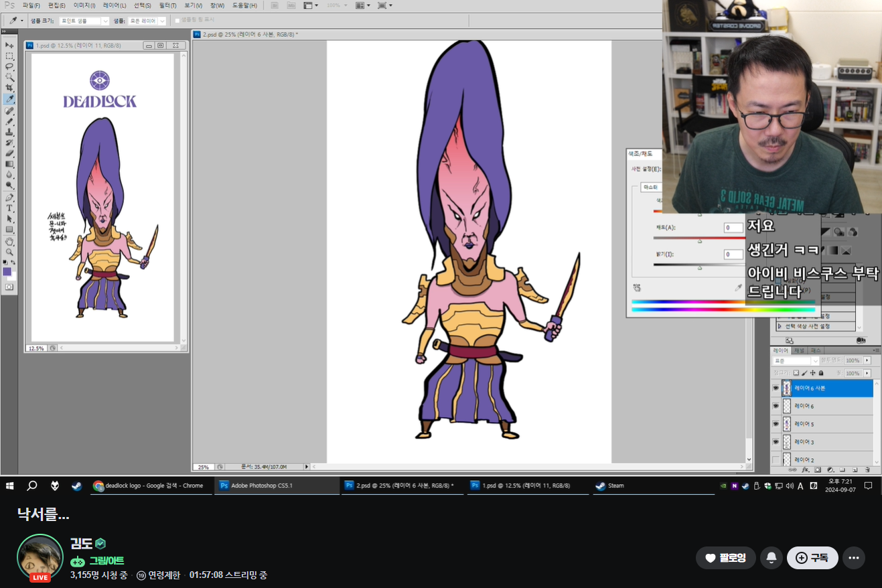This screenshot has width=882, height=588.
Task: Toggle Quick Mask mode icon
Action: [9, 287]
